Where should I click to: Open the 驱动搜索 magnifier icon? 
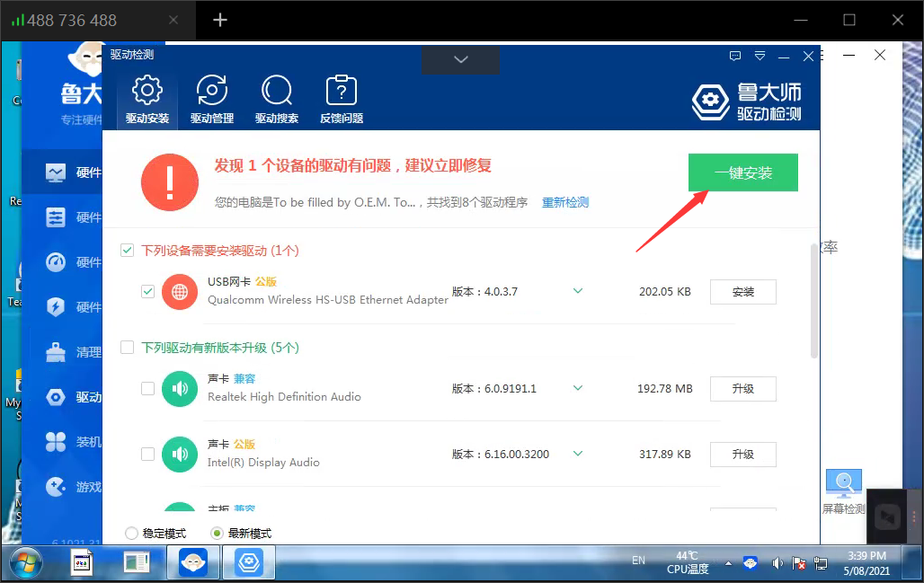[276, 92]
